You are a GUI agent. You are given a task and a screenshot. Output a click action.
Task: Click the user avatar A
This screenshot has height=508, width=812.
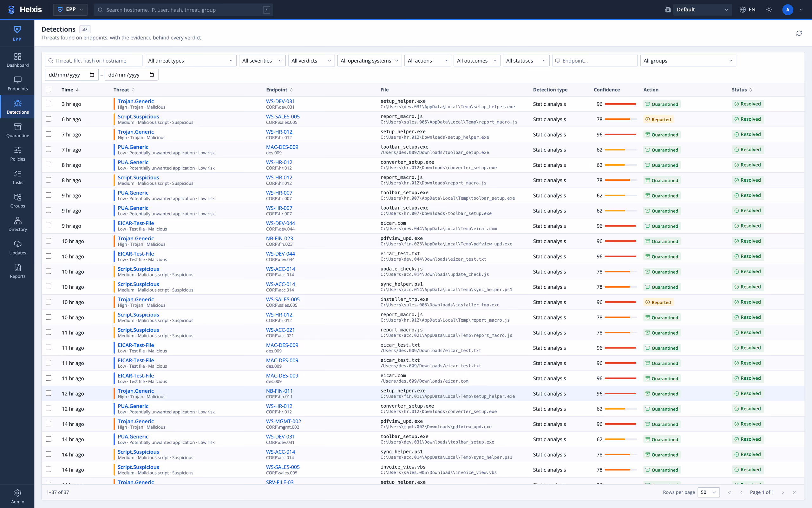[x=788, y=10]
